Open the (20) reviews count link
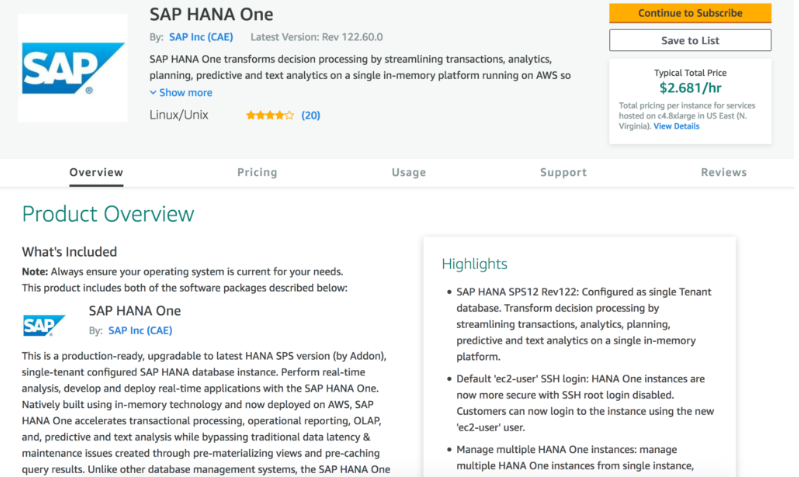Viewport: 799px width, 477px height. tap(311, 115)
